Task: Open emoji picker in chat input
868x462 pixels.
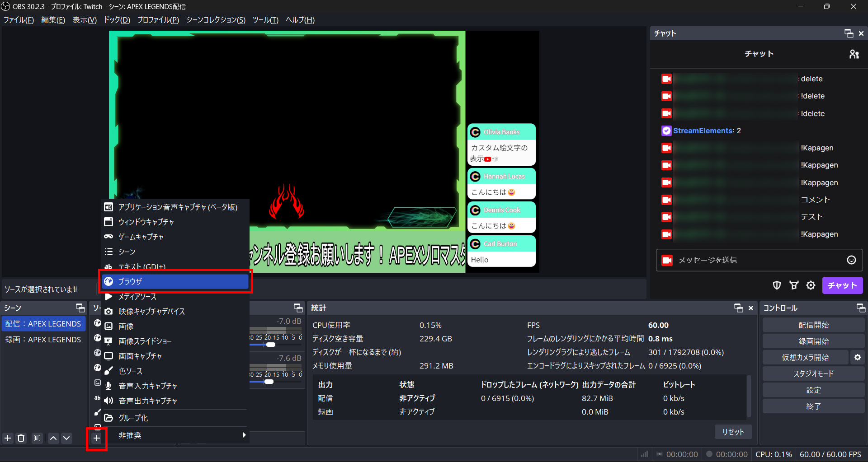Action: coord(851,260)
